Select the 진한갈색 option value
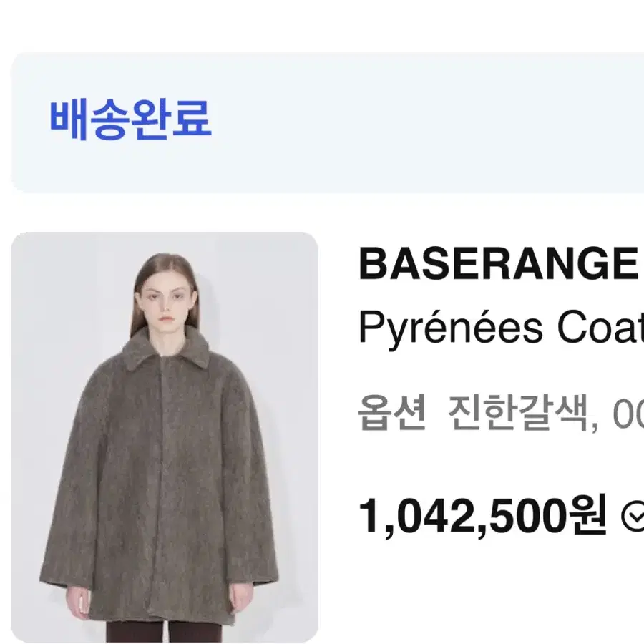The height and width of the screenshot is (644, 644). tap(518, 413)
